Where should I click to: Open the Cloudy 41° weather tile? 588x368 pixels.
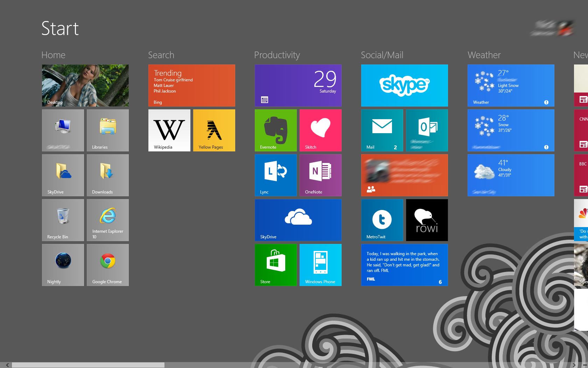[511, 175]
